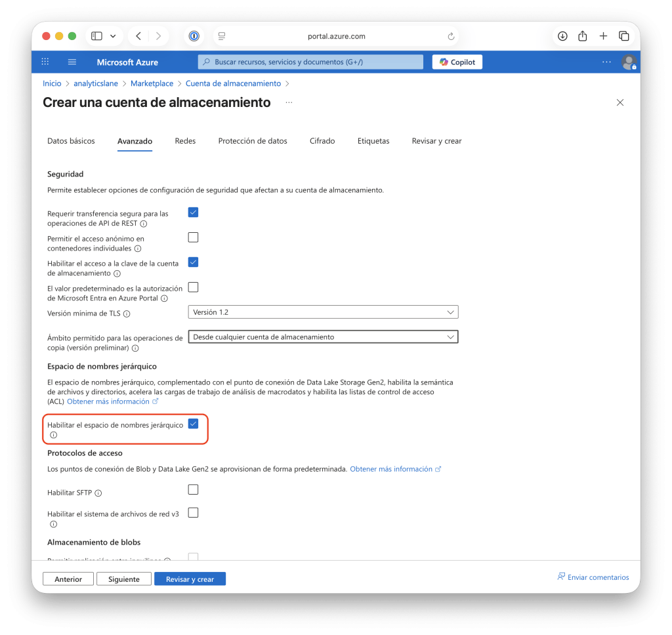Viewport: 672px width, 635px height.
Task: Click the Siguiente button
Action: click(124, 579)
